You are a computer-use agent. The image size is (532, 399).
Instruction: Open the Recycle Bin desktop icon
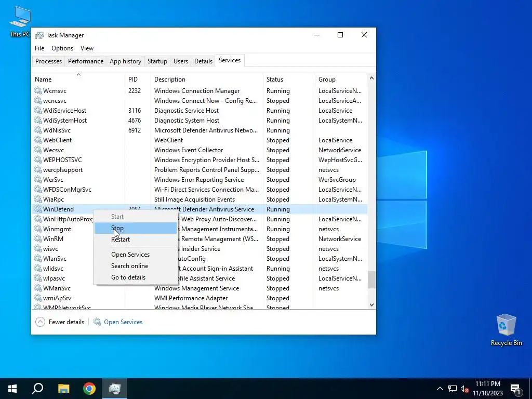[x=506, y=330]
